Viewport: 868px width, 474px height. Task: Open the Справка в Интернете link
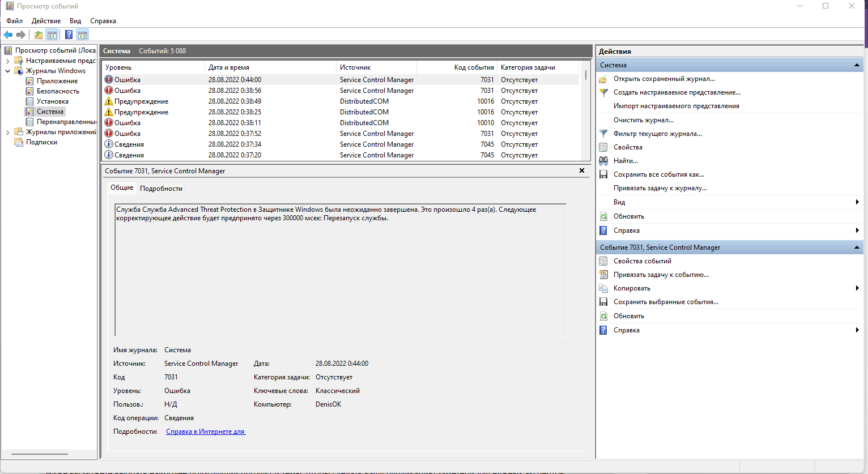[x=206, y=432]
